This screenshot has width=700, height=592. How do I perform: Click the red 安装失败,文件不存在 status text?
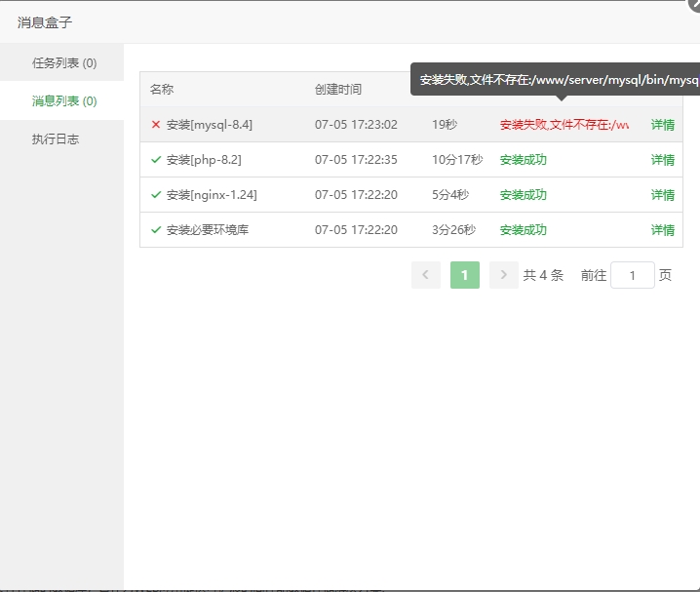coord(564,125)
